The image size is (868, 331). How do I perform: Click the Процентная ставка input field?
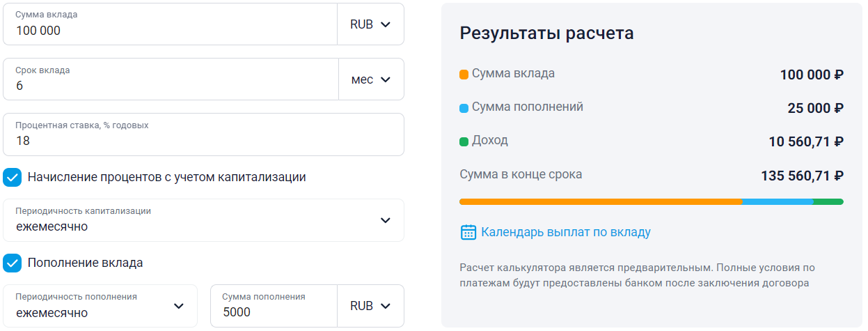203,140
